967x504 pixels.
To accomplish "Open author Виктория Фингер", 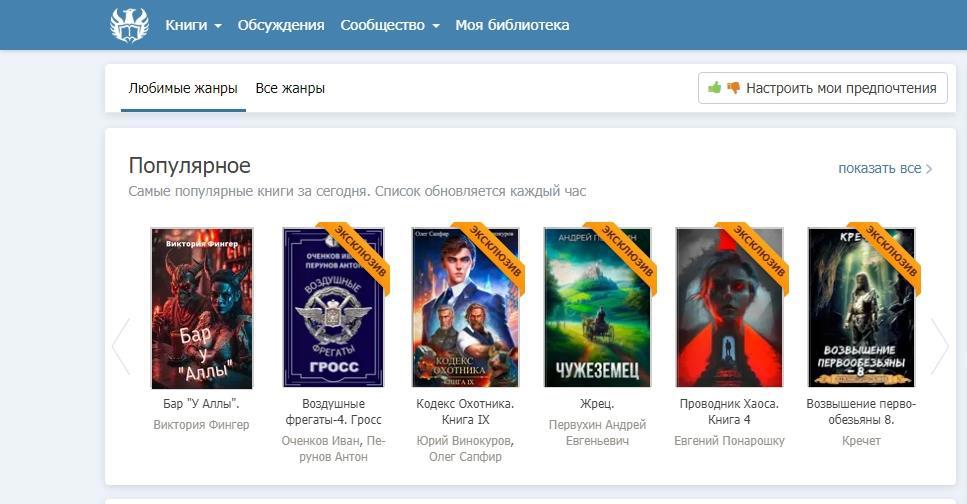I will click(201, 424).
